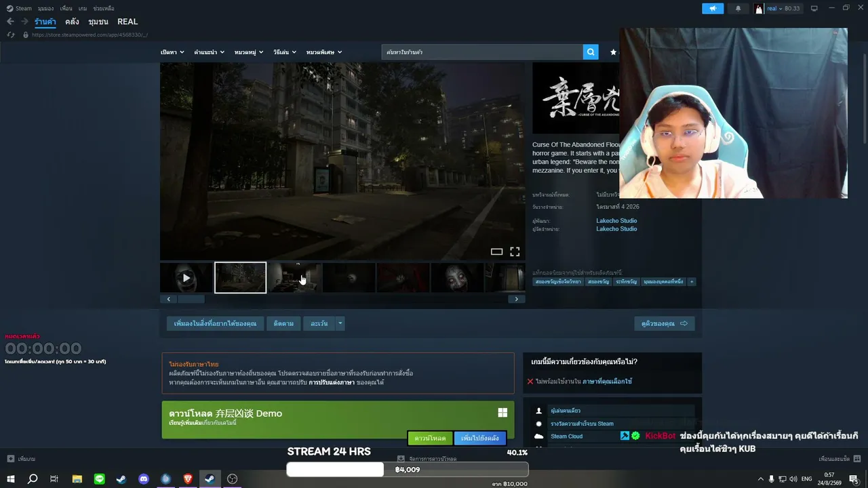Click the padlock icon beside the URL
The image size is (868, 488).
pyautogui.click(x=25, y=35)
